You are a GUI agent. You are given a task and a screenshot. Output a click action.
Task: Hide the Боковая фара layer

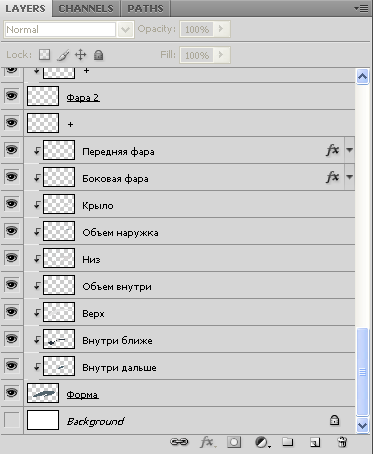[12, 177]
